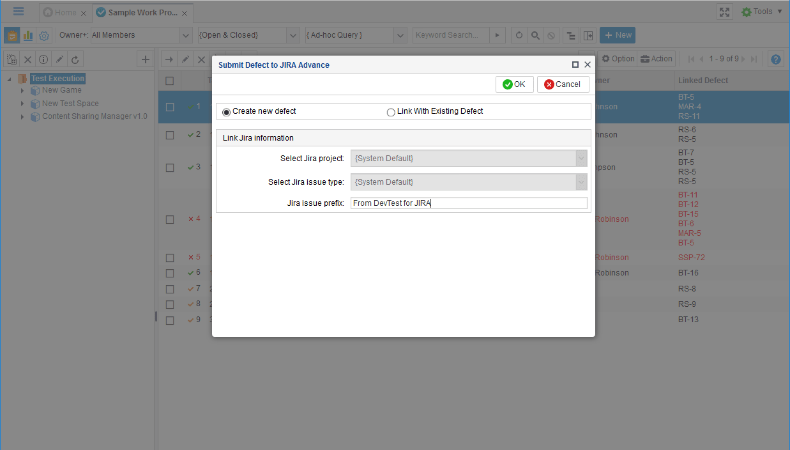
Task: Collapse the Test Execution tree node
Action: click(x=9, y=79)
